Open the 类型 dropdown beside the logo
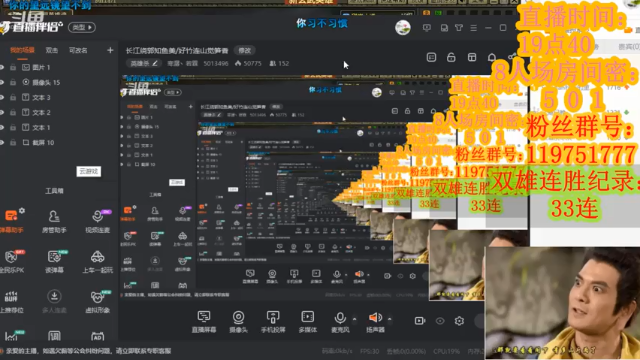 pos(82,27)
